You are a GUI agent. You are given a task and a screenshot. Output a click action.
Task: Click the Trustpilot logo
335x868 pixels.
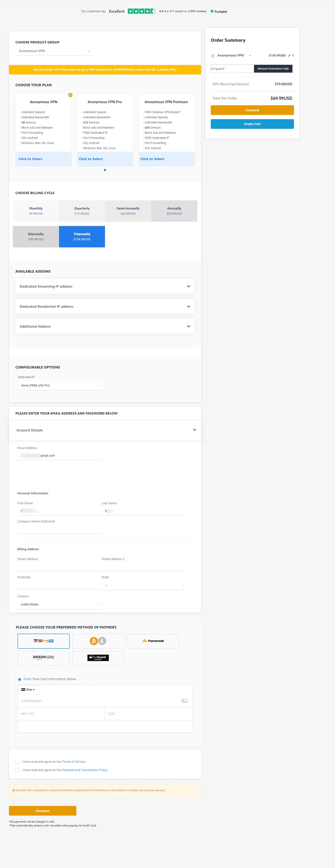click(218, 12)
